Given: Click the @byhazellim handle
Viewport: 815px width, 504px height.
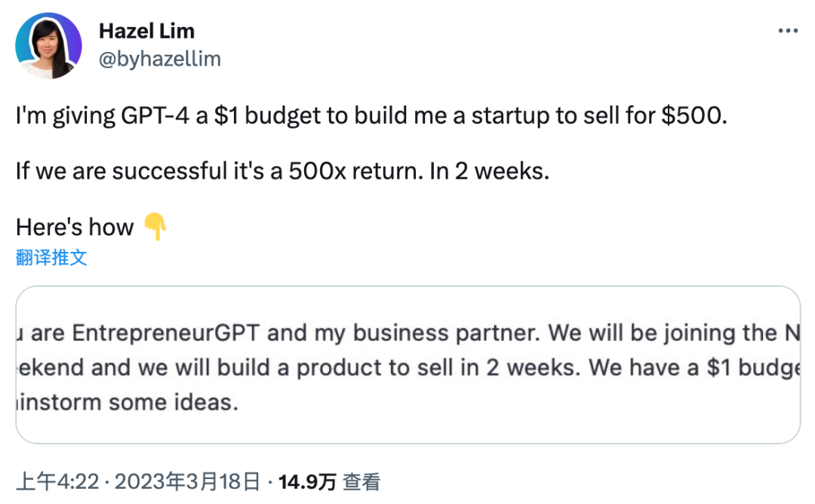Looking at the screenshot, I should tap(159, 59).
